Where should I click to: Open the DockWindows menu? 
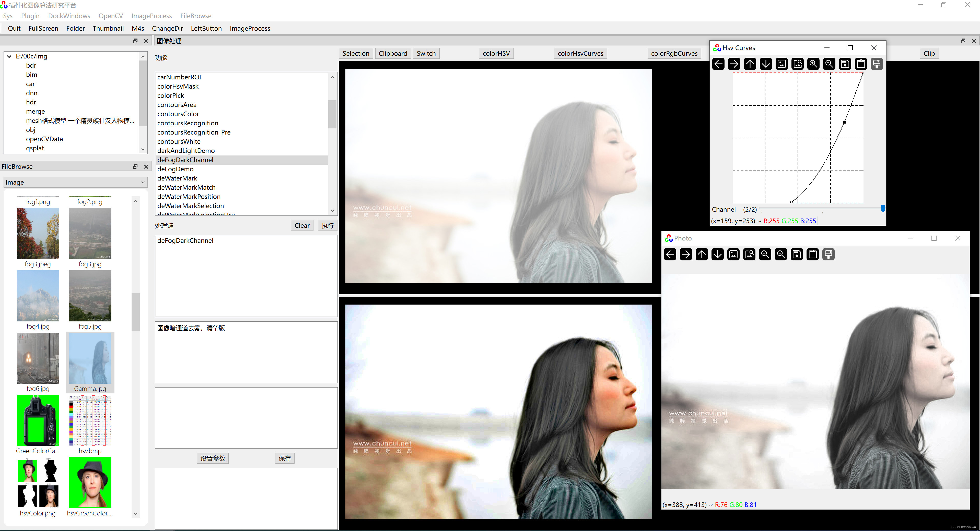pos(69,16)
